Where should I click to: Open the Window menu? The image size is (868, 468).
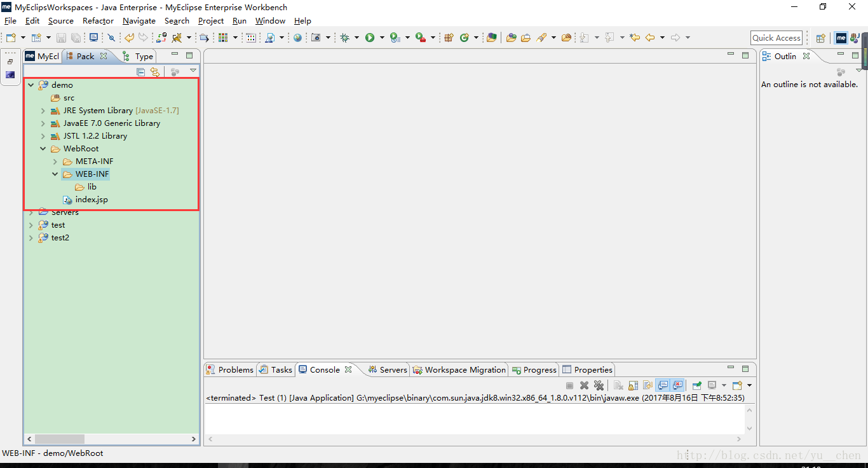tap(270, 20)
